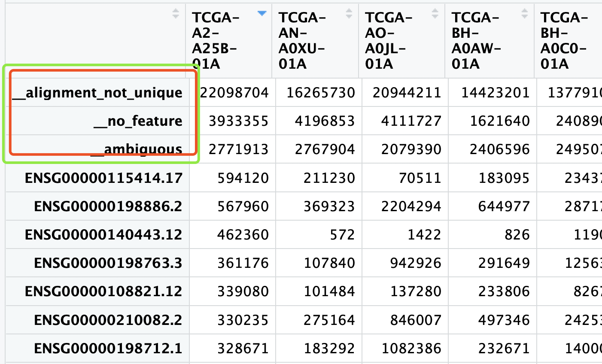Click the TCGA-BH-A0C0-01A column header
Screen dimensions: 602x364
568,41
